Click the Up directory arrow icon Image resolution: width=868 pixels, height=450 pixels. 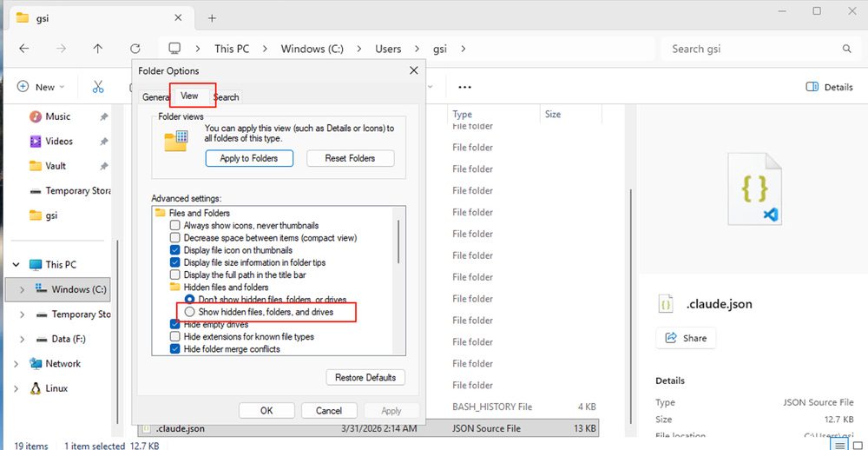coord(97,50)
